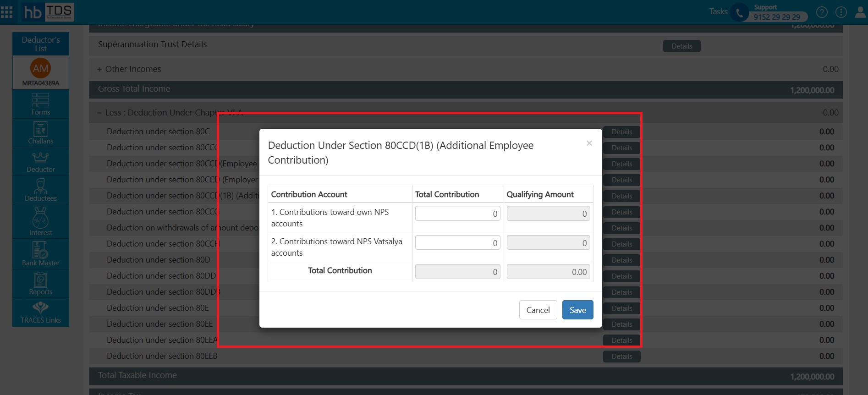This screenshot has width=868, height=395.
Task: Click Deduction under section 80D label
Action: click(x=159, y=260)
